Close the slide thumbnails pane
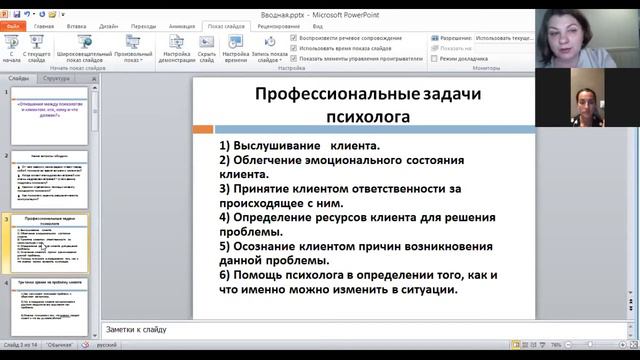 tap(94, 78)
